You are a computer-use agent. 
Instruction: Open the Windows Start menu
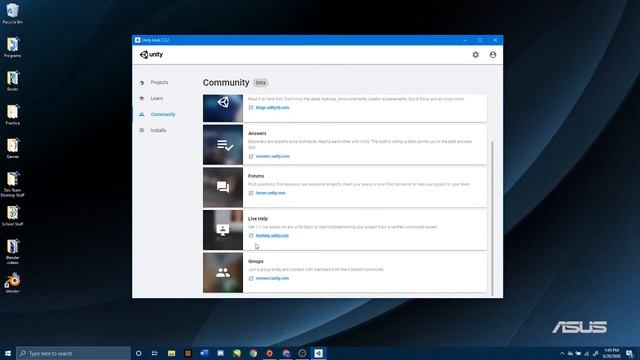tap(8, 353)
